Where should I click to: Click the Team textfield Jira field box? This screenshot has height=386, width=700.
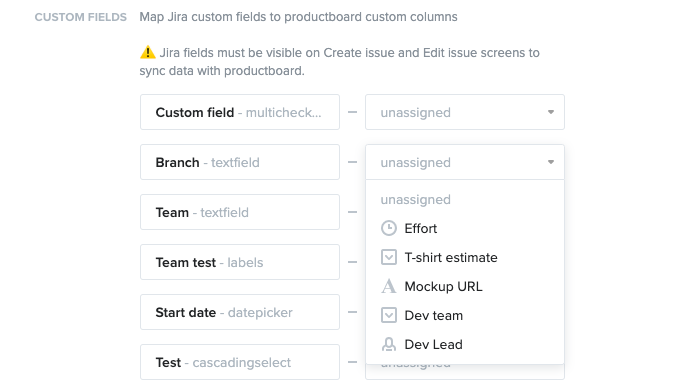pyautogui.click(x=240, y=212)
